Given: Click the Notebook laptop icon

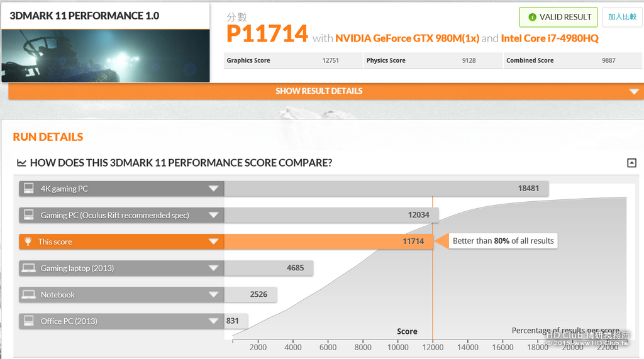Looking at the screenshot, I should click(x=29, y=294).
